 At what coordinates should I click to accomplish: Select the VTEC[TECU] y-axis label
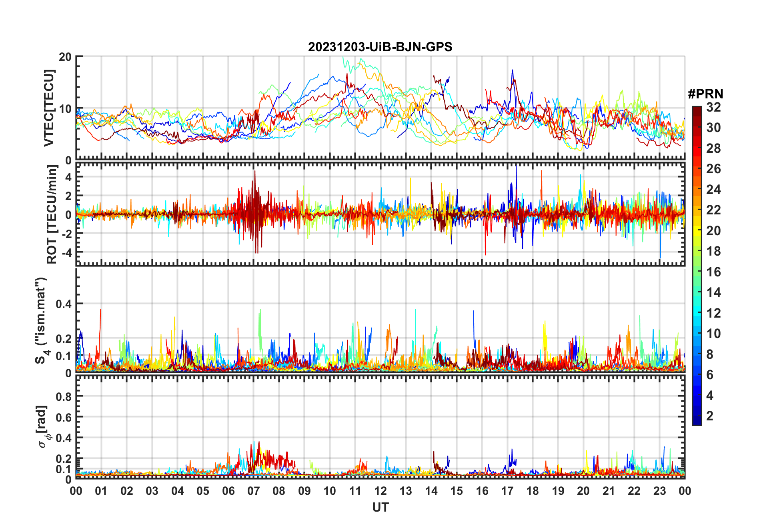click(49, 108)
